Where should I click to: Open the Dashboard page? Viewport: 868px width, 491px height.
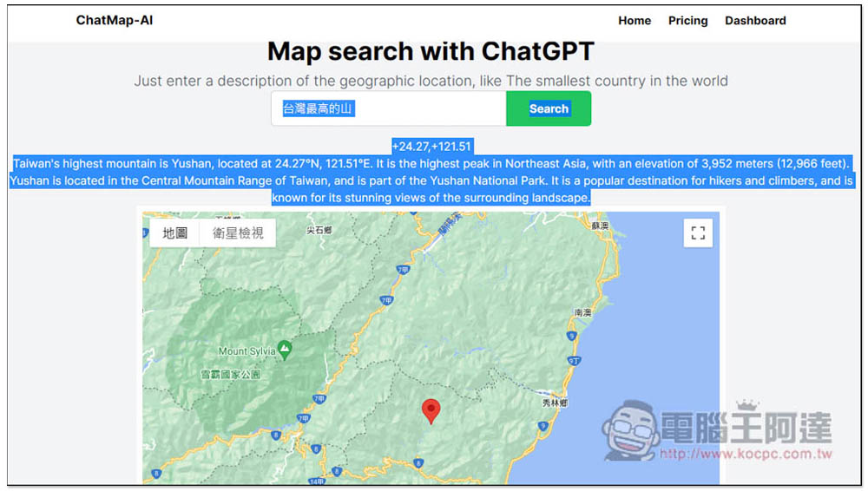[x=755, y=21]
